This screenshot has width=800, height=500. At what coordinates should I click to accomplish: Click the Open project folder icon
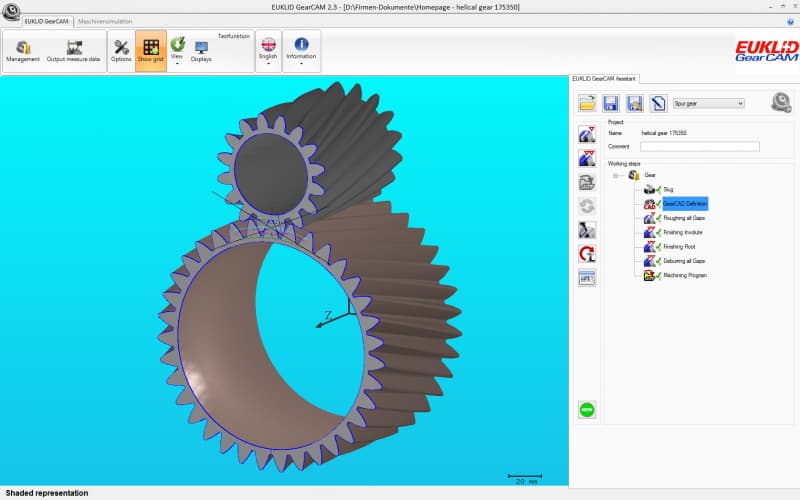[x=587, y=104]
